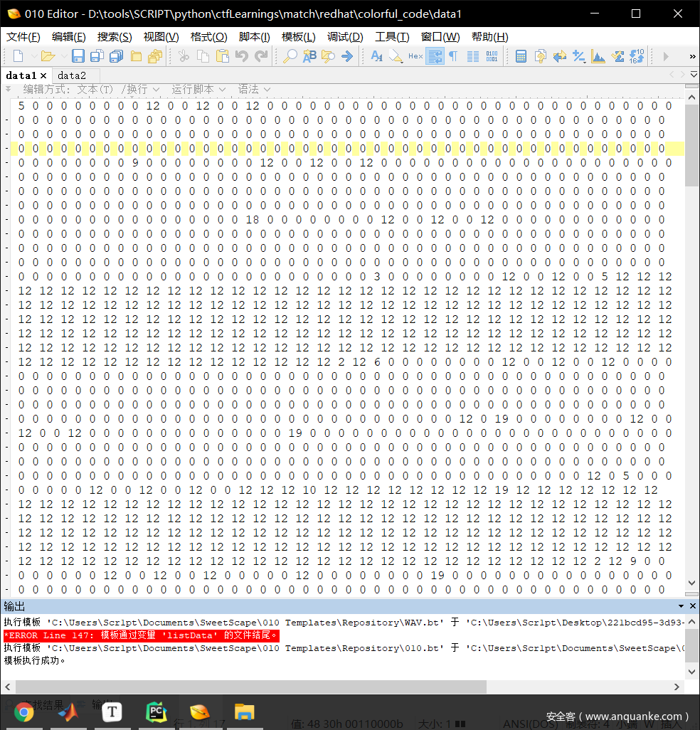Click the Save file icon
The image size is (700, 730).
pyautogui.click(x=78, y=56)
